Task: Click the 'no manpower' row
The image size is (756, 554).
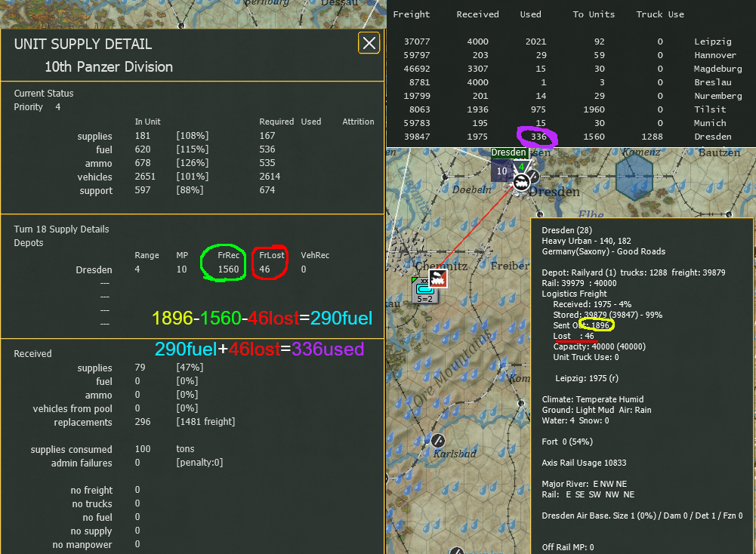Action: click(x=97, y=544)
